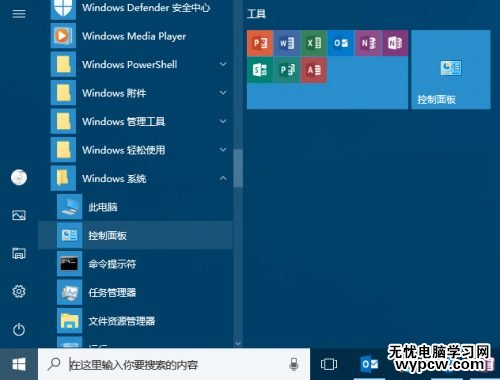Open Pictures shortcut in left sidebar

19,215
